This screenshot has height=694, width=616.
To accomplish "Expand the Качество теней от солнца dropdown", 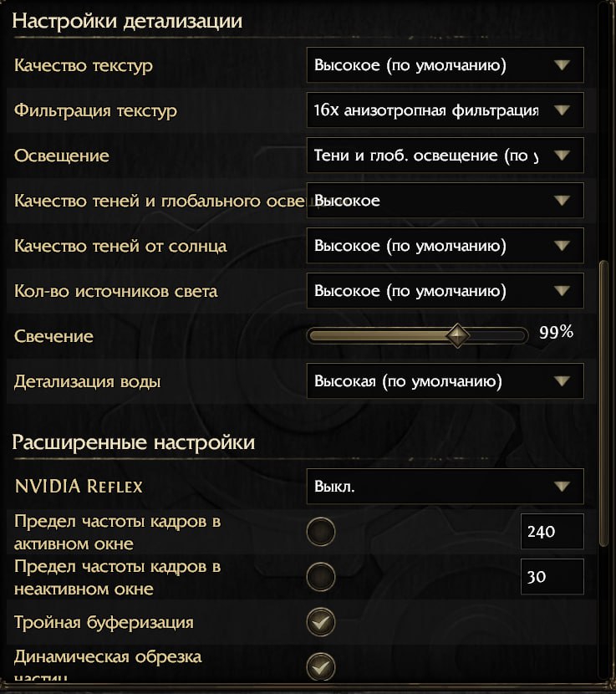I will click(445, 246).
